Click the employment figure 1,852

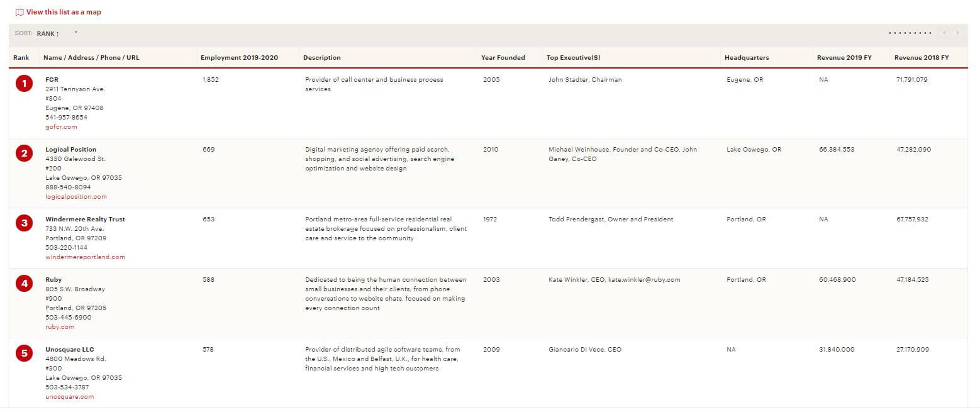[x=211, y=80]
